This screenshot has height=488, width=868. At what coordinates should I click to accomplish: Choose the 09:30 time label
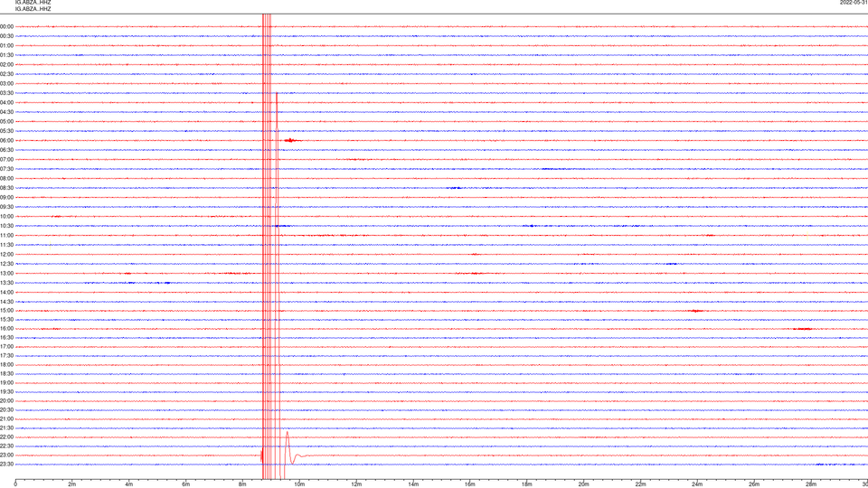tap(6, 207)
